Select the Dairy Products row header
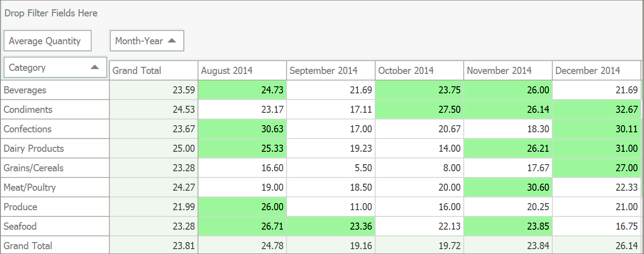The height and width of the screenshot is (254, 644). click(x=54, y=148)
